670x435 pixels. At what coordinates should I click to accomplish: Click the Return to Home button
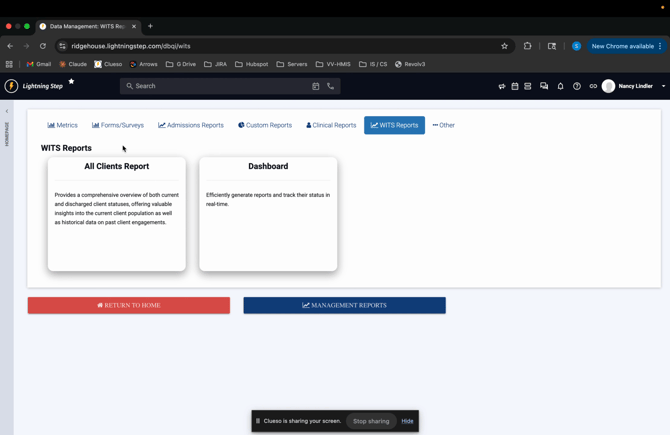tap(129, 305)
